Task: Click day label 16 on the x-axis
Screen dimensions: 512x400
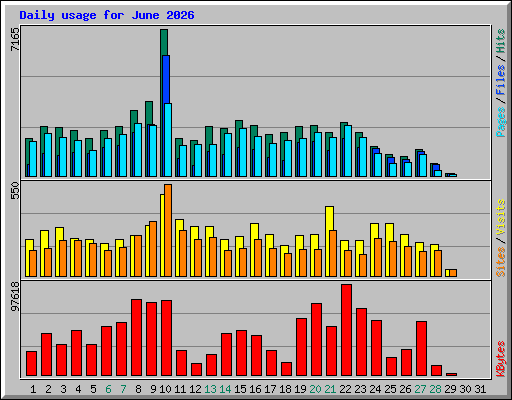Action: point(255,389)
